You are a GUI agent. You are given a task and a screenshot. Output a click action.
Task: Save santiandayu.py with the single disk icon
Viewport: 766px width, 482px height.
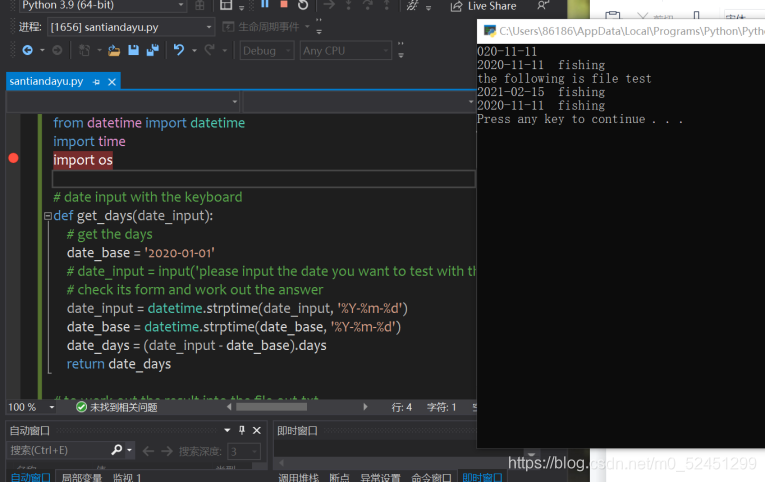pyautogui.click(x=133, y=50)
